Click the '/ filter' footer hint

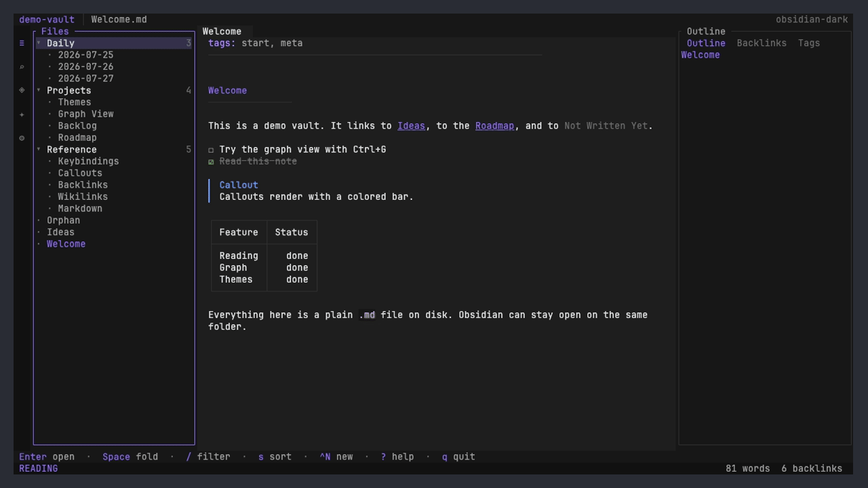point(208,457)
